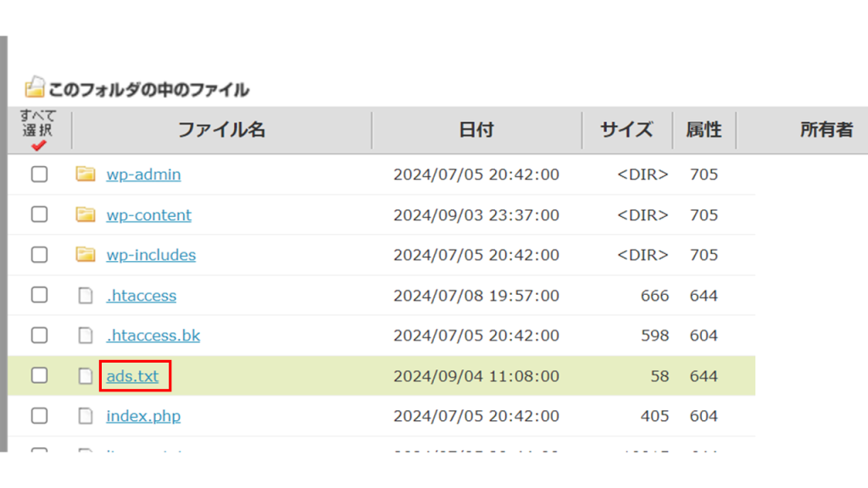Click the wp-content folder icon

pos(85,215)
